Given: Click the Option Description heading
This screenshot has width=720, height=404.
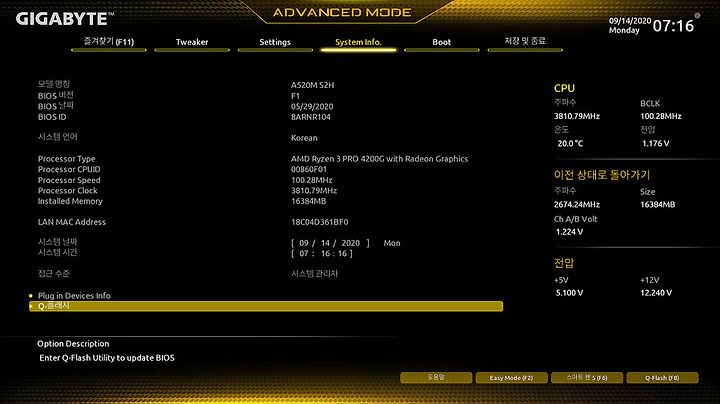Looking at the screenshot, I should [x=73, y=344].
